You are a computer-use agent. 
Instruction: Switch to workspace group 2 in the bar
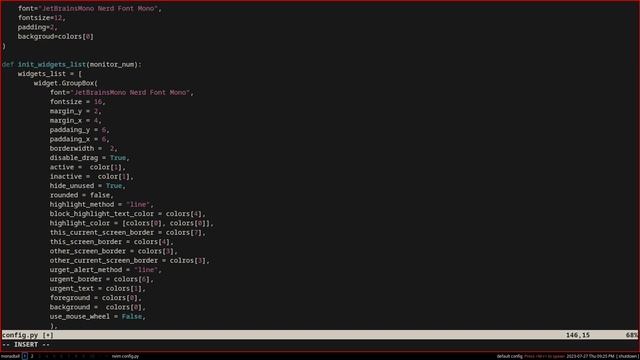coord(32,356)
